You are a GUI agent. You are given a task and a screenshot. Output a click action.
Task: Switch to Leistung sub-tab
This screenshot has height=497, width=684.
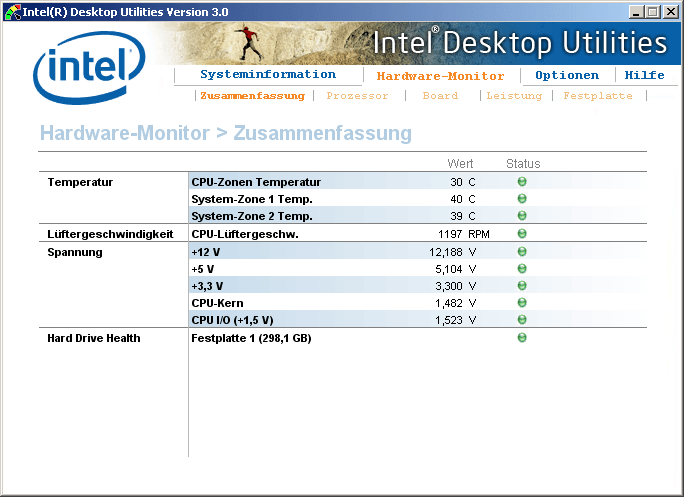[514, 96]
